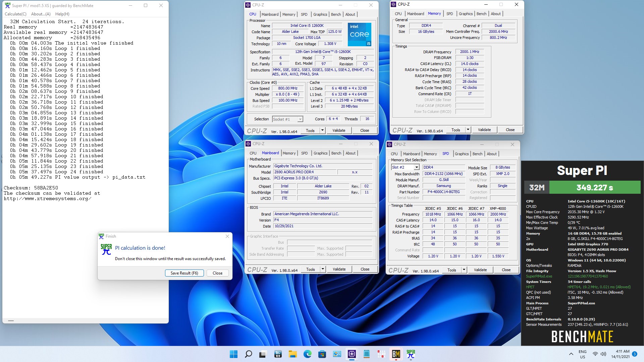Click Tools button in CPU window
Viewport: 644px width, 362px height.
click(x=310, y=130)
